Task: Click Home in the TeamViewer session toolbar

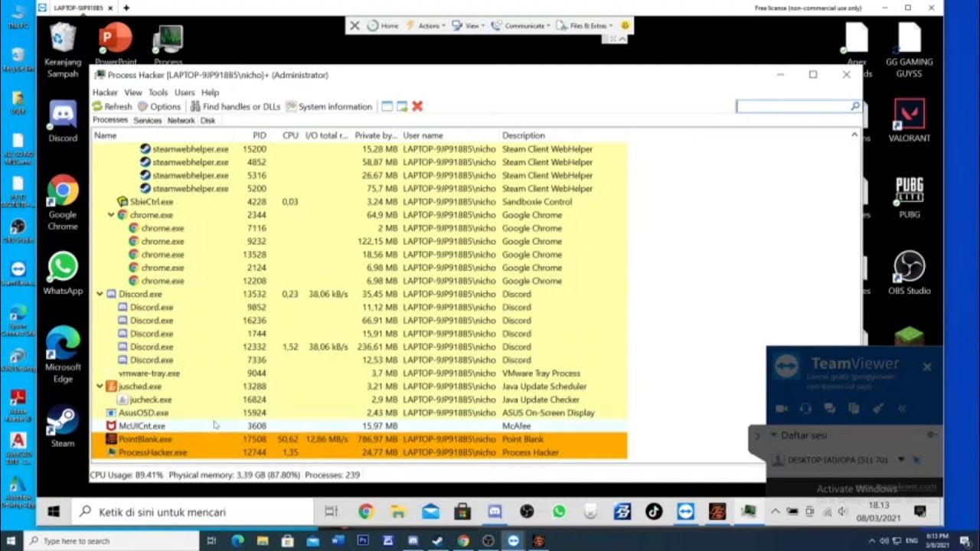Action: click(x=384, y=25)
